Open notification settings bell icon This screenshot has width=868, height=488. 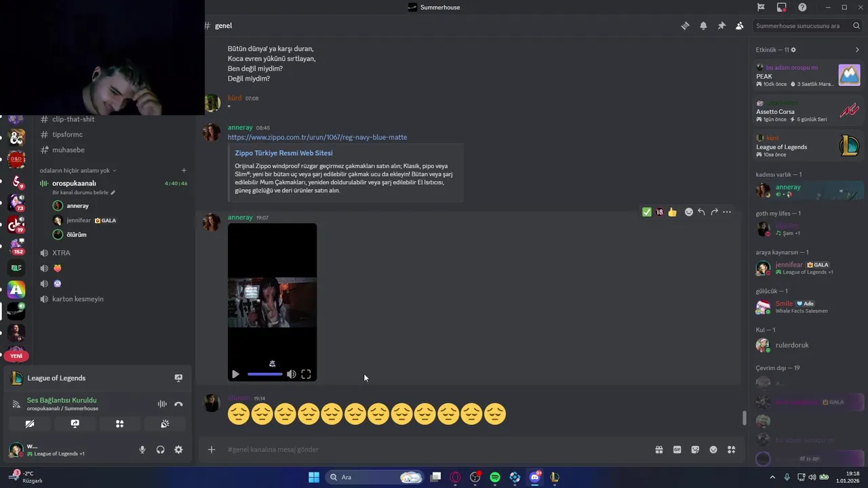tap(703, 26)
